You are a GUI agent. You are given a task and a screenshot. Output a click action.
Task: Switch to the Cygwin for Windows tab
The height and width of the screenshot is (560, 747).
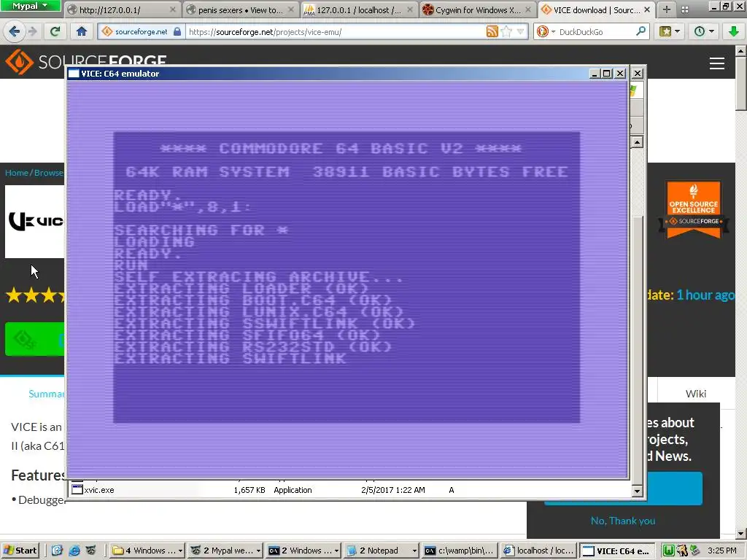(478, 9)
